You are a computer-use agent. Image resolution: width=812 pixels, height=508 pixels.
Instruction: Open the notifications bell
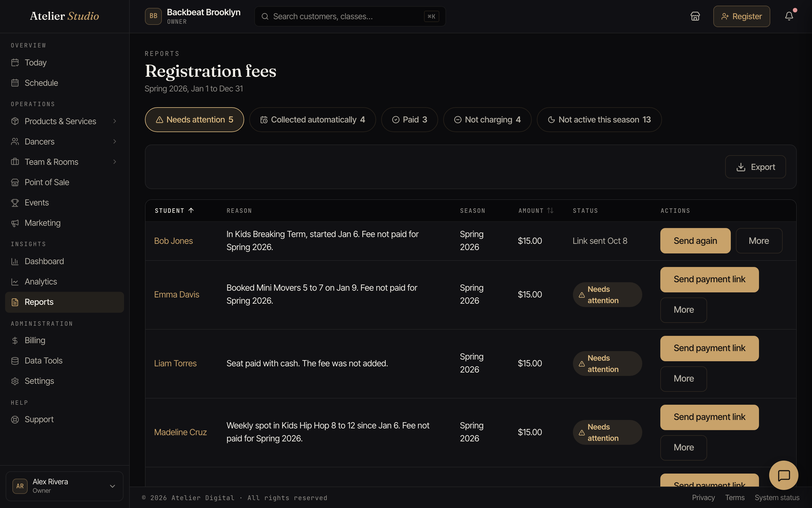click(x=789, y=16)
